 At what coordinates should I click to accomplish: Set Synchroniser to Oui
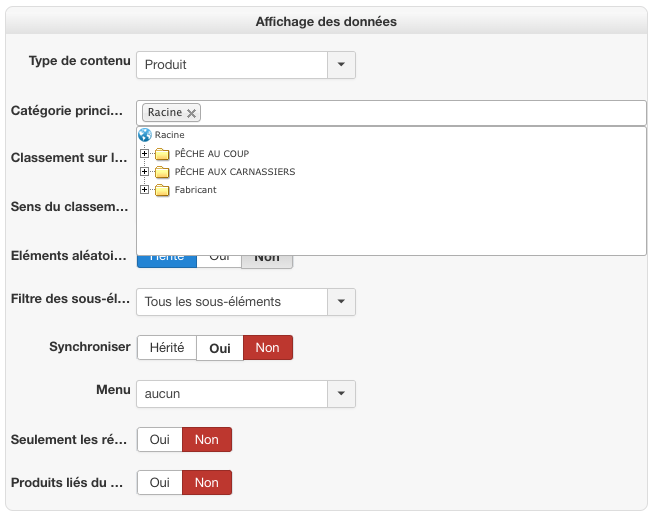coord(220,348)
